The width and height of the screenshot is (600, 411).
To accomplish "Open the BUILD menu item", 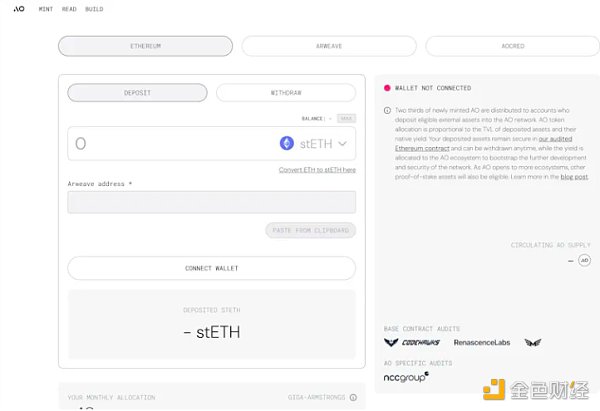I will tap(94, 9).
